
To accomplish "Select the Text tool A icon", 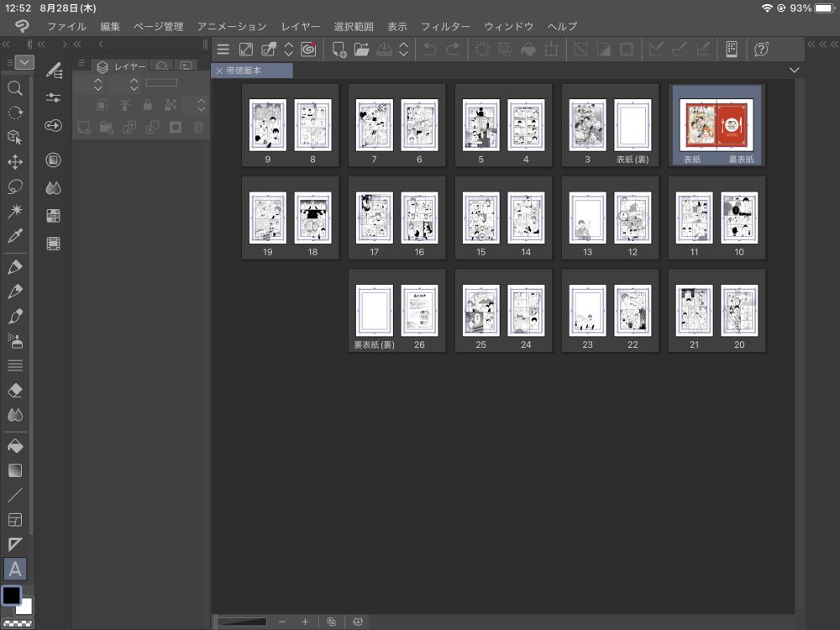I will (15, 569).
